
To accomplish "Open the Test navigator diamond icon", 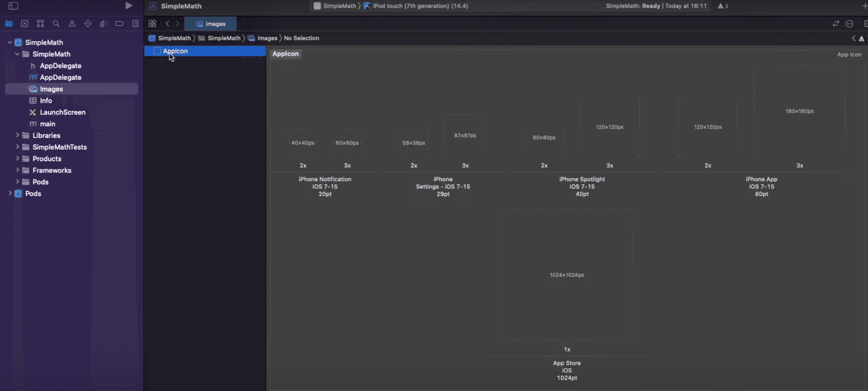I will point(88,24).
